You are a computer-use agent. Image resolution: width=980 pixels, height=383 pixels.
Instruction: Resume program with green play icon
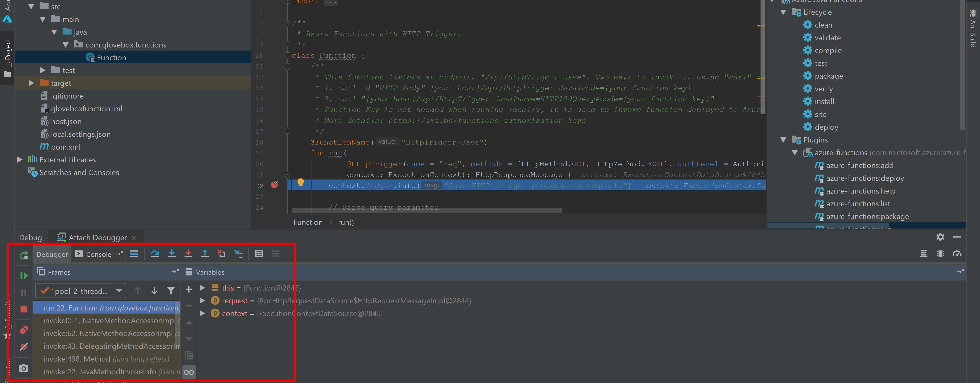pyautogui.click(x=23, y=275)
